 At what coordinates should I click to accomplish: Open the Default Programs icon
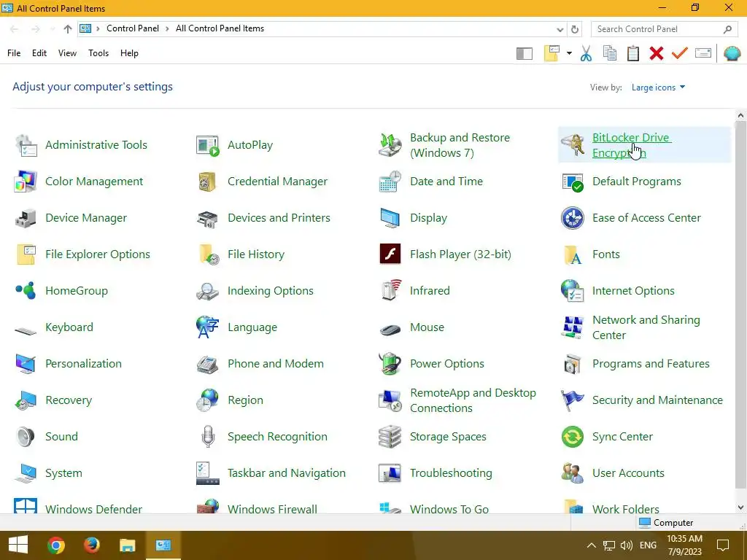(572, 182)
